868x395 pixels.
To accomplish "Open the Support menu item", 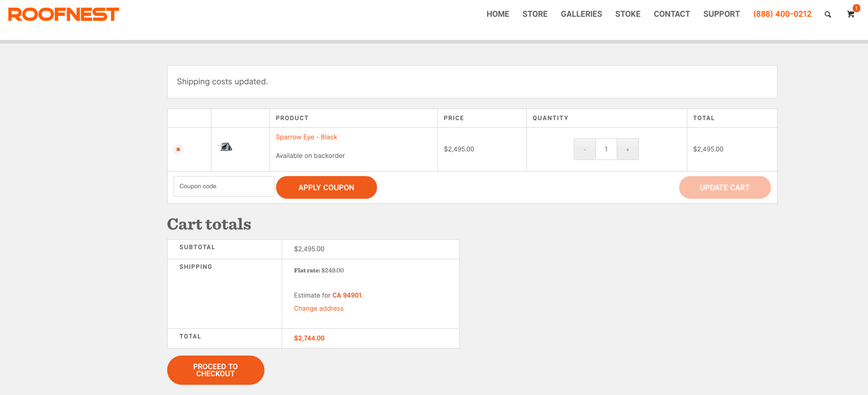I will [x=722, y=14].
